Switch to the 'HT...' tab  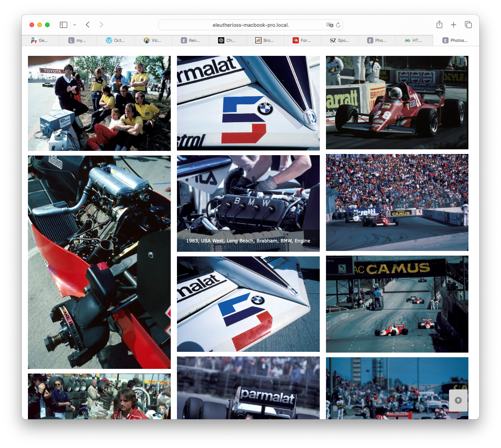(x=414, y=40)
